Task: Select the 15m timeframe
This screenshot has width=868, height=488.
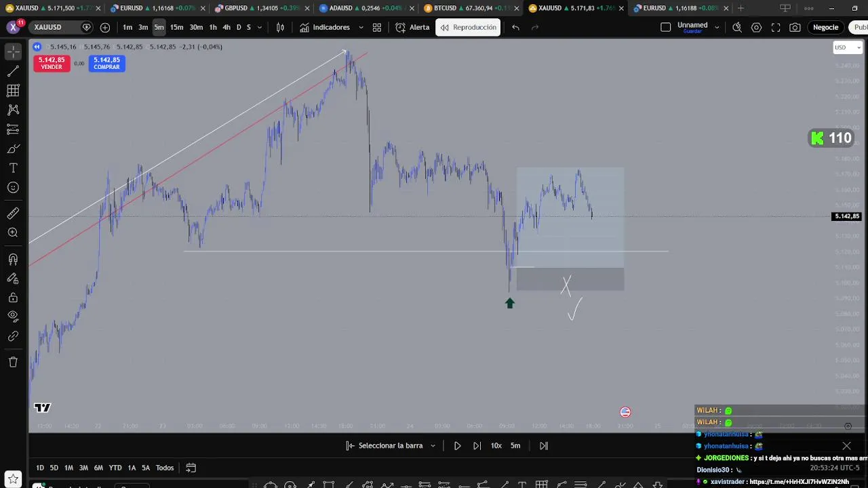Action: [x=176, y=27]
